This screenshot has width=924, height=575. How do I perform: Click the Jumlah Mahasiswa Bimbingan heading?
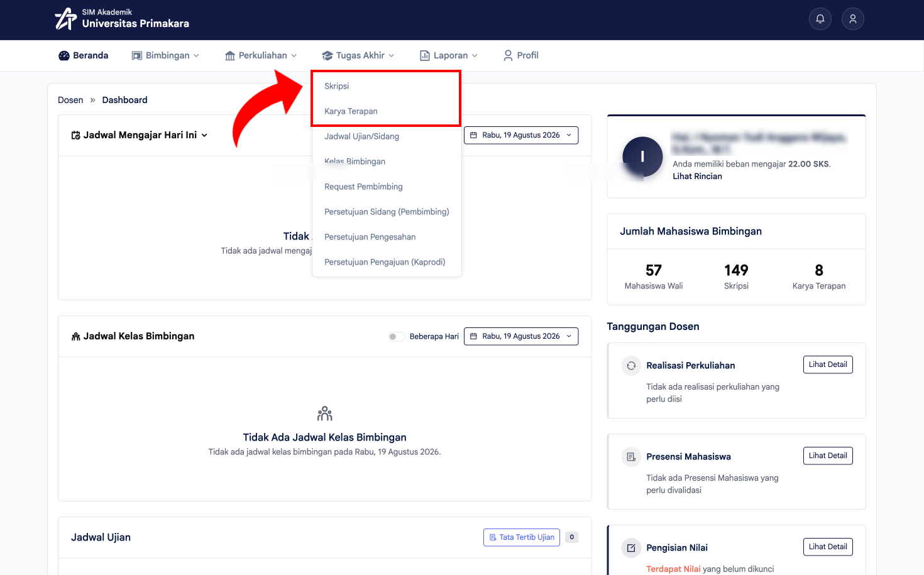point(691,231)
